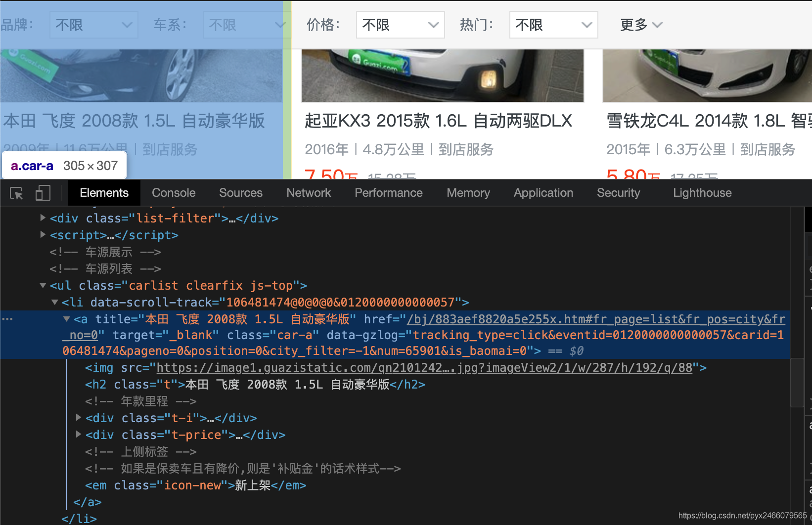Select the comment line 车源展示

(105, 252)
